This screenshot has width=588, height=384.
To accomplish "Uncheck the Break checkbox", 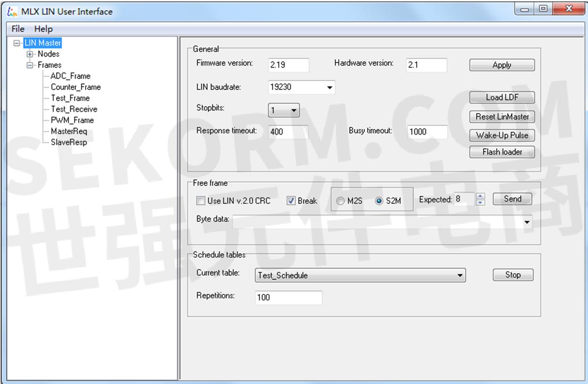I will coord(291,200).
